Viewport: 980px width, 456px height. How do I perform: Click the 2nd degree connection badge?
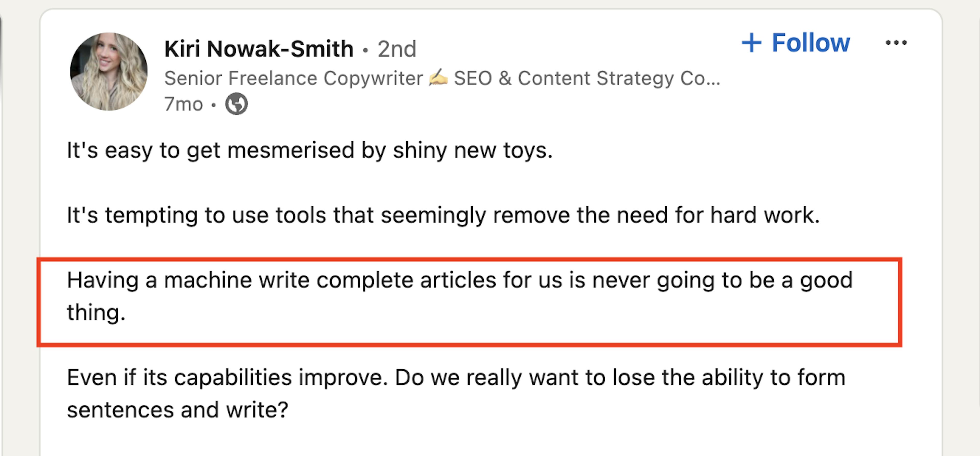pyautogui.click(x=397, y=49)
